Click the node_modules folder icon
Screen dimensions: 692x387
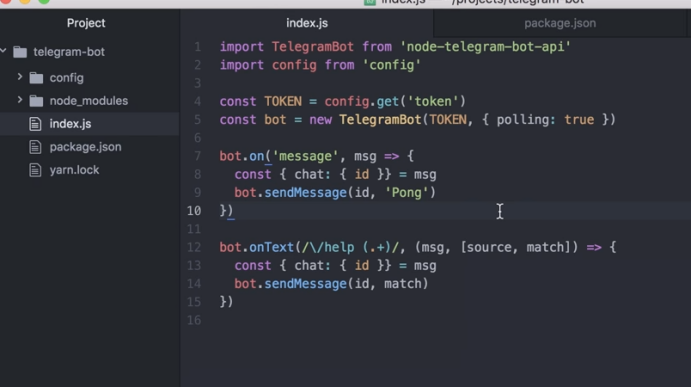coord(36,101)
